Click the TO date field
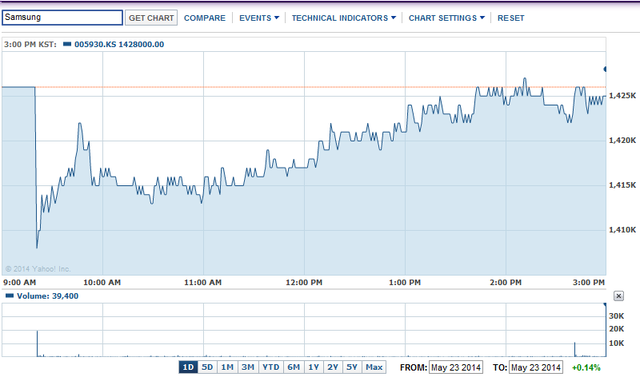This screenshot has width=640, height=377. (x=536, y=368)
